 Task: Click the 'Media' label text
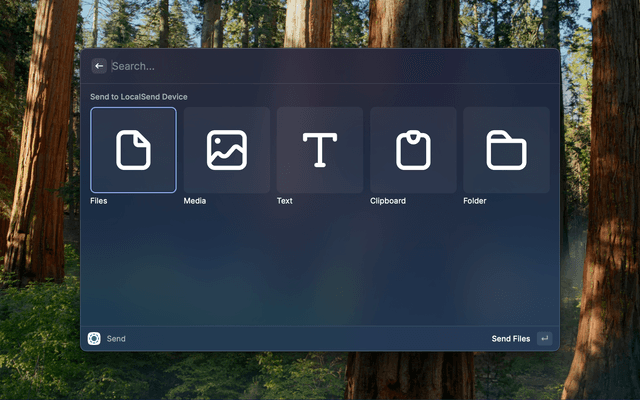pos(195,201)
